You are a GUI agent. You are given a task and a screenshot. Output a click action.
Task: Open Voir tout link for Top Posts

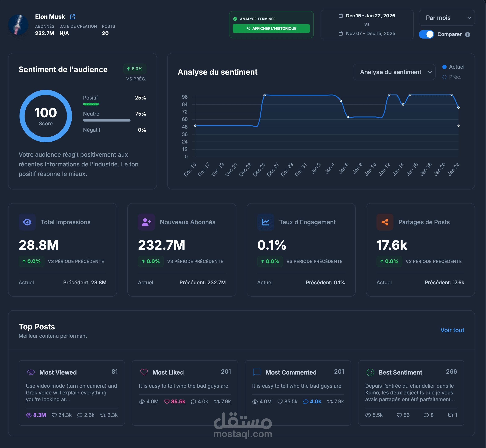point(452,330)
